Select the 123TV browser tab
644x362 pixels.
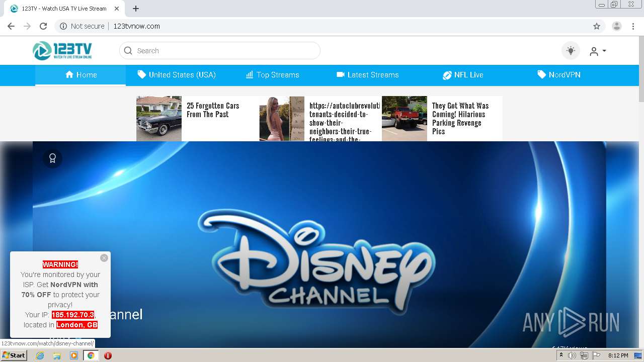(x=64, y=9)
